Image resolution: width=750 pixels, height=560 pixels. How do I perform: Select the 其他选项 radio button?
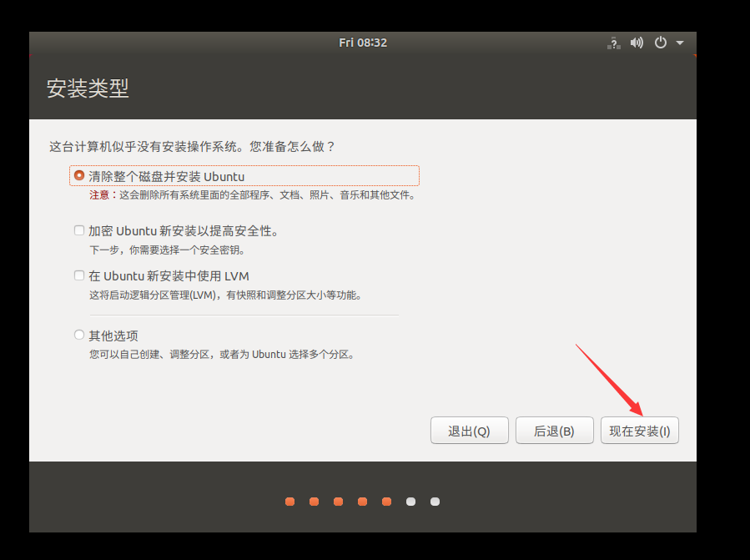click(x=79, y=335)
